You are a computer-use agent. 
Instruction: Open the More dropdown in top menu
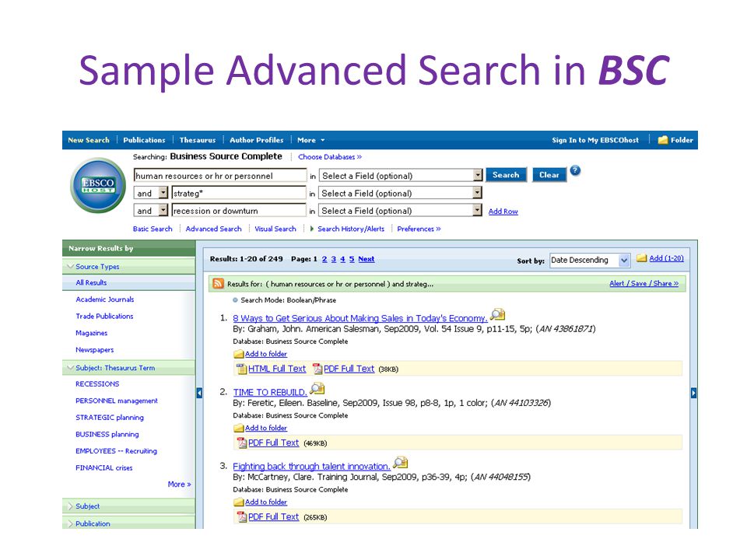[x=310, y=140]
